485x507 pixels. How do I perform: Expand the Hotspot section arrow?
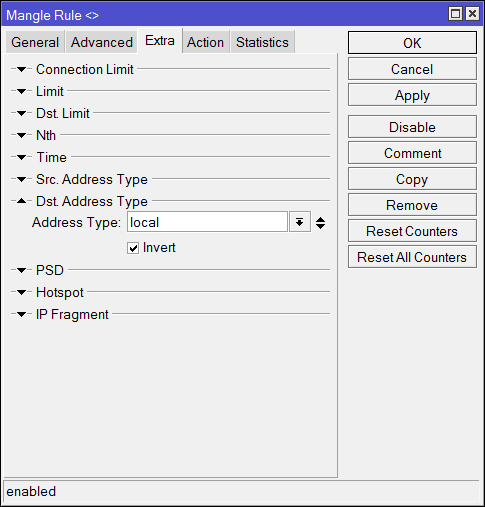click(x=22, y=292)
